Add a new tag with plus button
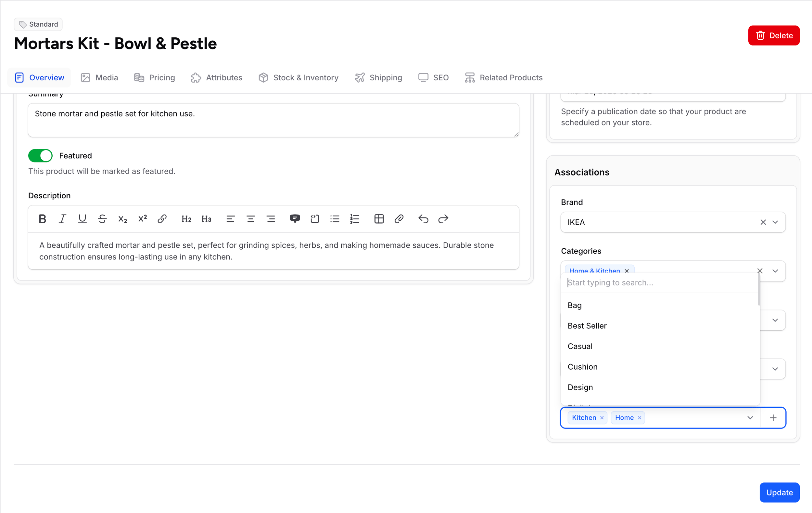This screenshot has width=812, height=513. [773, 418]
